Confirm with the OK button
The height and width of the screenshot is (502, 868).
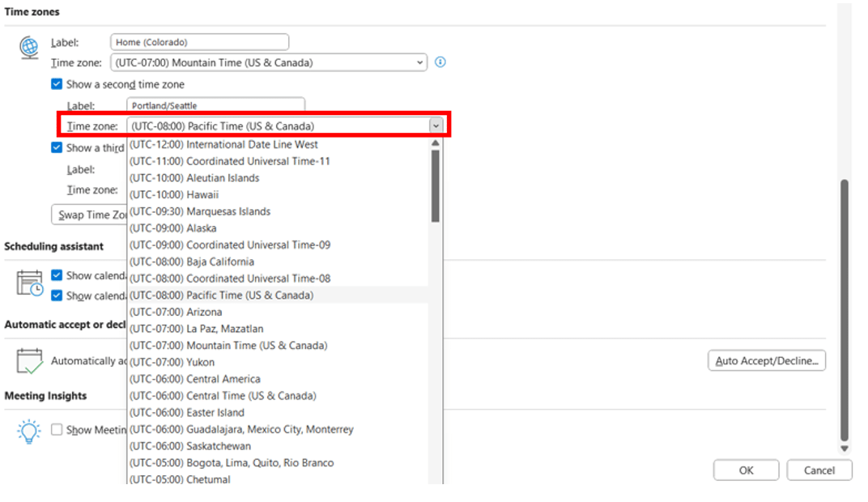(x=746, y=470)
